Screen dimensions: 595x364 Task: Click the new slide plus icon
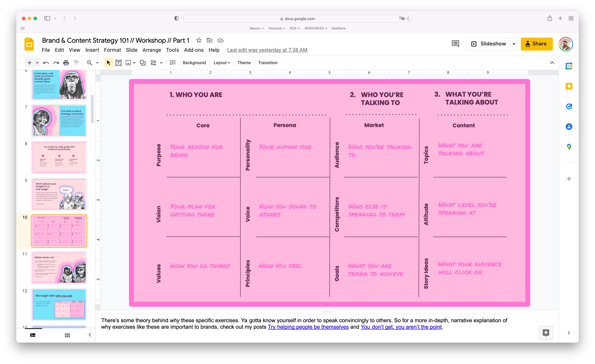(x=29, y=63)
